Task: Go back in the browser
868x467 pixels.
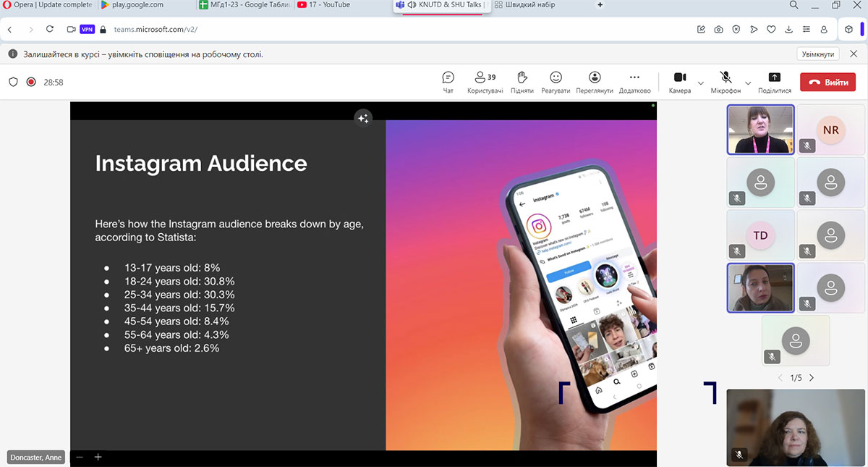Action: tap(10, 30)
